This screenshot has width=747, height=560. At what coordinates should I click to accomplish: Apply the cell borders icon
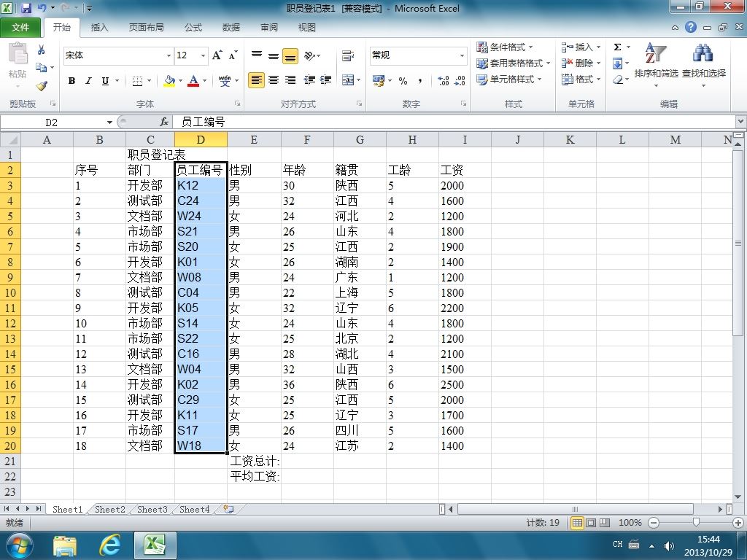coord(137,81)
